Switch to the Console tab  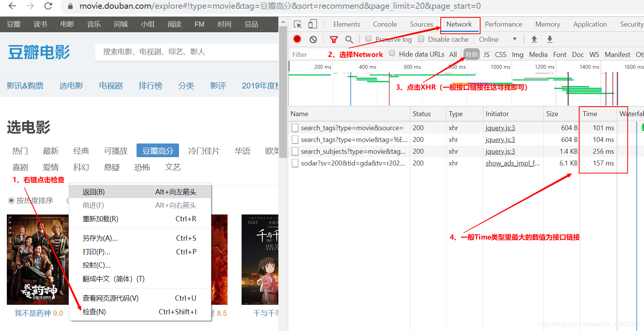385,24
